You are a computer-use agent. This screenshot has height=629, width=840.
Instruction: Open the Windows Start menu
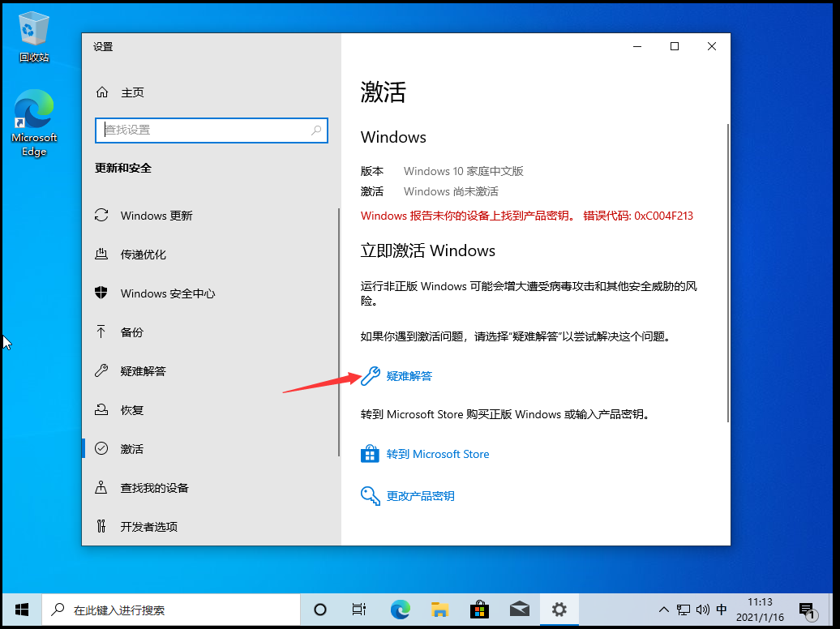coord(21,610)
